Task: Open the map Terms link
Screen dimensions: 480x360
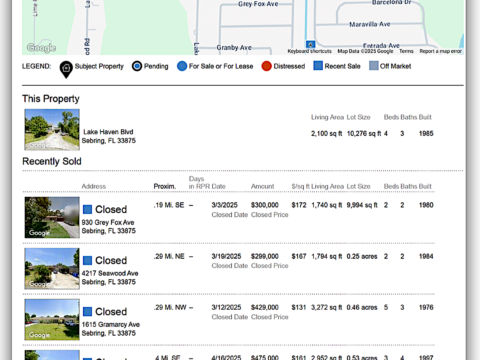Action: click(x=406, y=51)
